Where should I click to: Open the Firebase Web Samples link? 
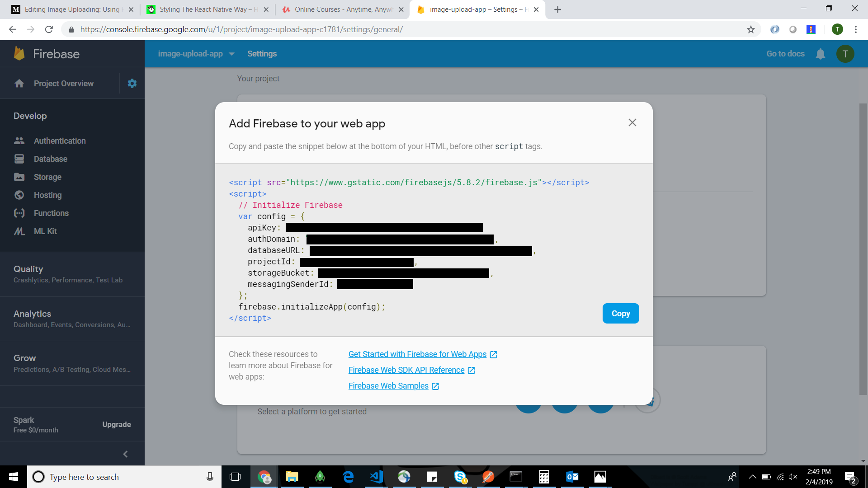(x=388, y=386)
